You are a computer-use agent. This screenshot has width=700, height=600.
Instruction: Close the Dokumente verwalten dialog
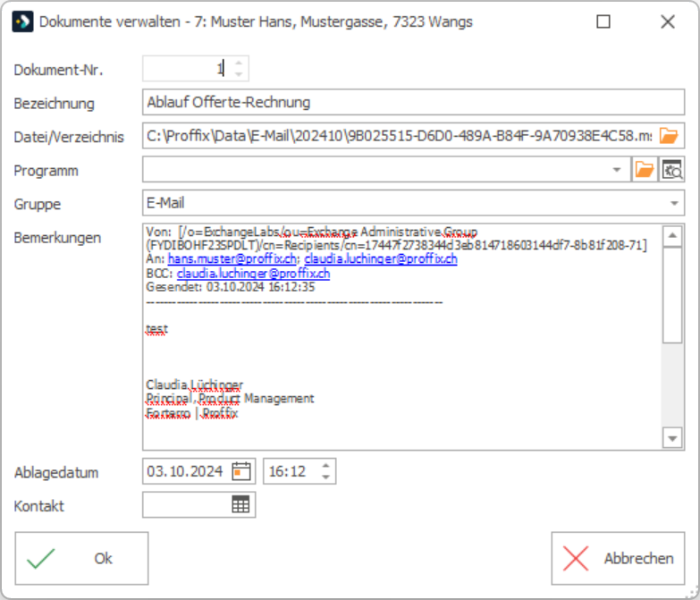[668, 21]
